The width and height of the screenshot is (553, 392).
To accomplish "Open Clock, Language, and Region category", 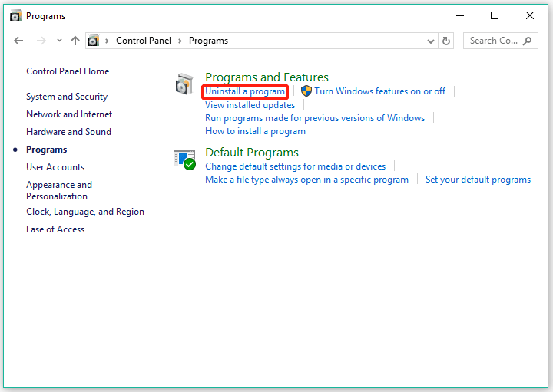I will [85, 212].
